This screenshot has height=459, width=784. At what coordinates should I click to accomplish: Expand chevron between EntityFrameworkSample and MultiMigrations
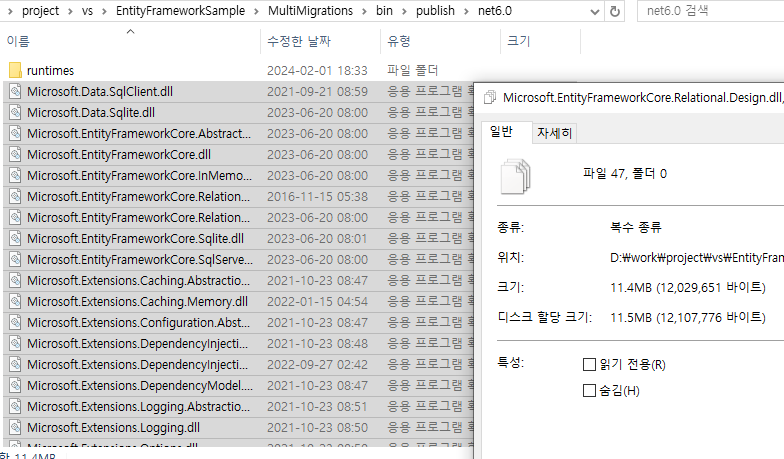(x=256, y=11)
